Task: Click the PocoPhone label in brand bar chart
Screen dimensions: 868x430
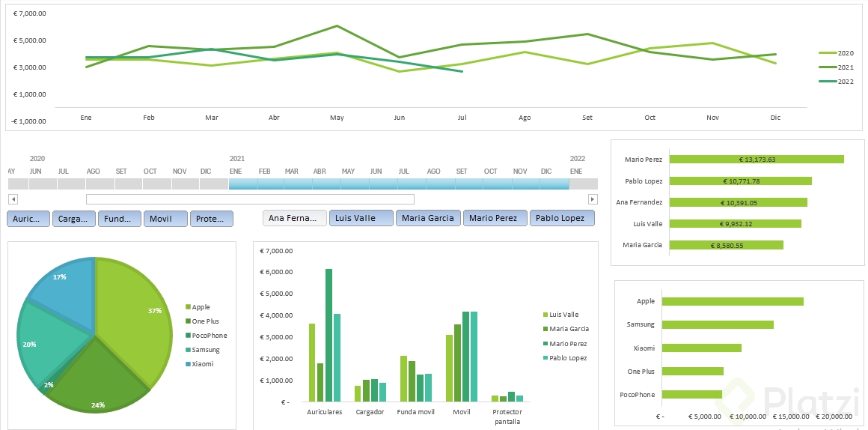Action: tap(638, 395)
